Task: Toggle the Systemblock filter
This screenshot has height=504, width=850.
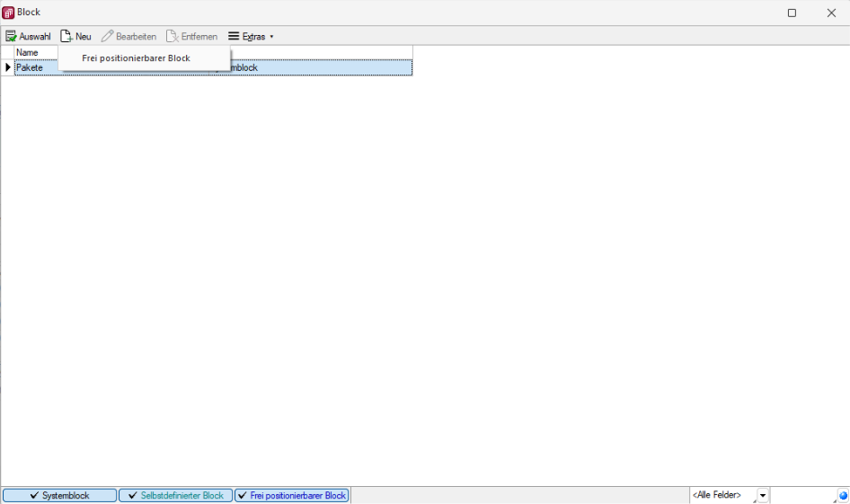Action: tap(59, 496)
